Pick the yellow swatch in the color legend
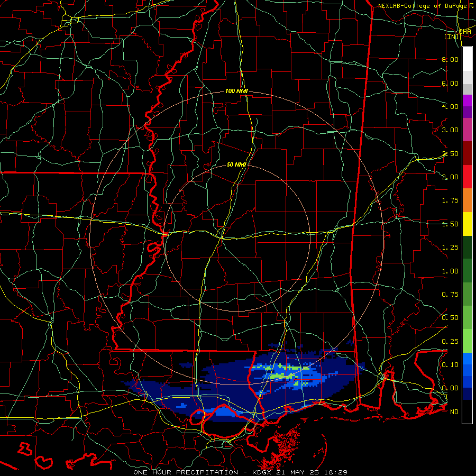 click(467, 224)
